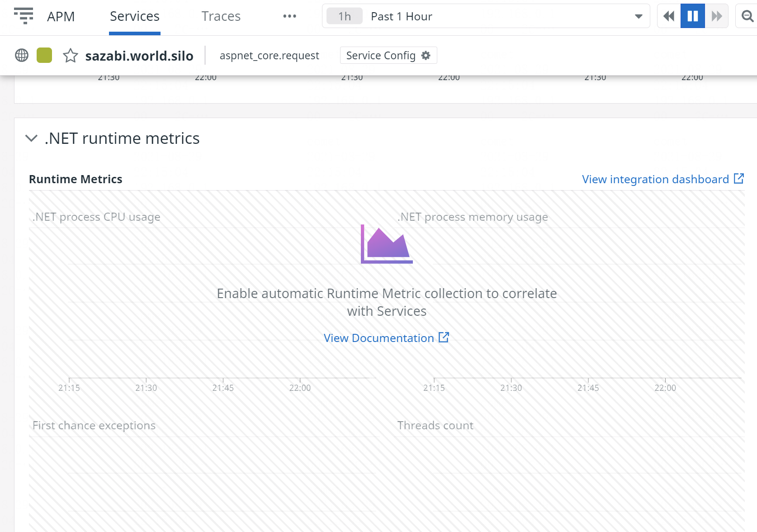This screenshot has height=532, width=757.
Task: Click the sazabi.world.silo service name
Action: (x=139, y=56)
